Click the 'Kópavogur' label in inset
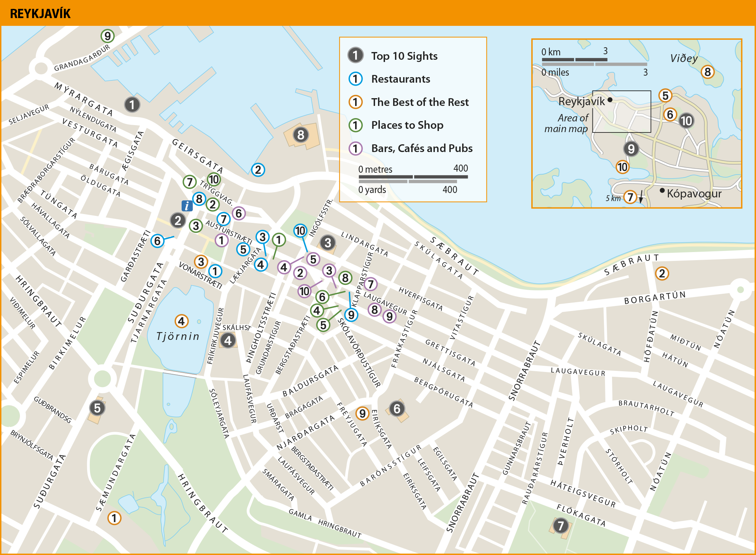Viewport: 756px width, 555px height. click(x=694, y=194)
